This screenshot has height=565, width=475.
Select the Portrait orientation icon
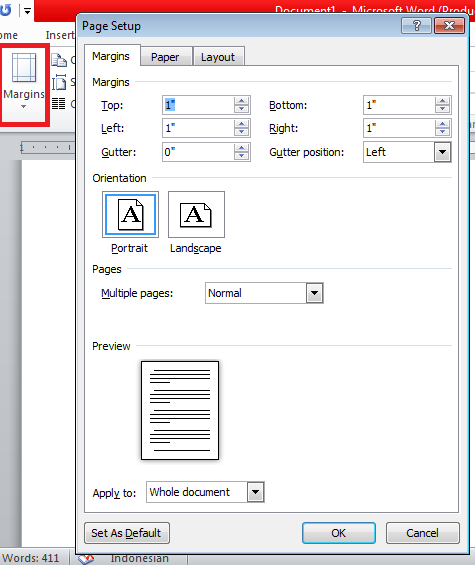click(x=130, y=215)
